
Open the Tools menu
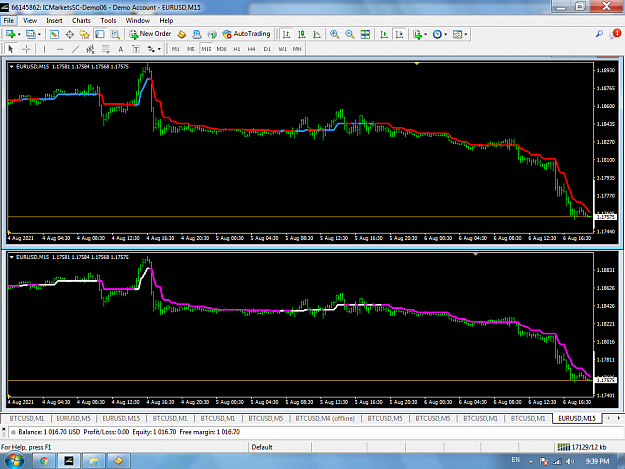(x=108, y=21)
